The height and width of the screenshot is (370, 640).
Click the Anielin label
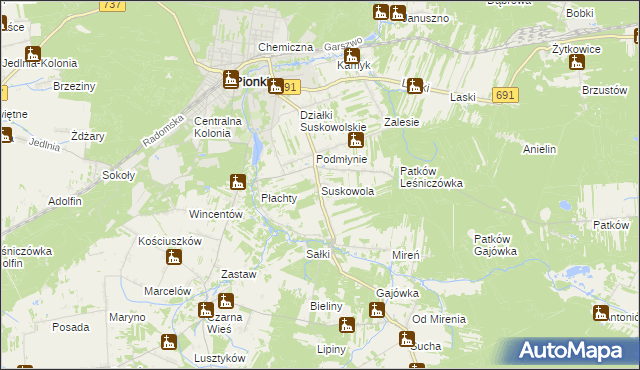(539, 149)
